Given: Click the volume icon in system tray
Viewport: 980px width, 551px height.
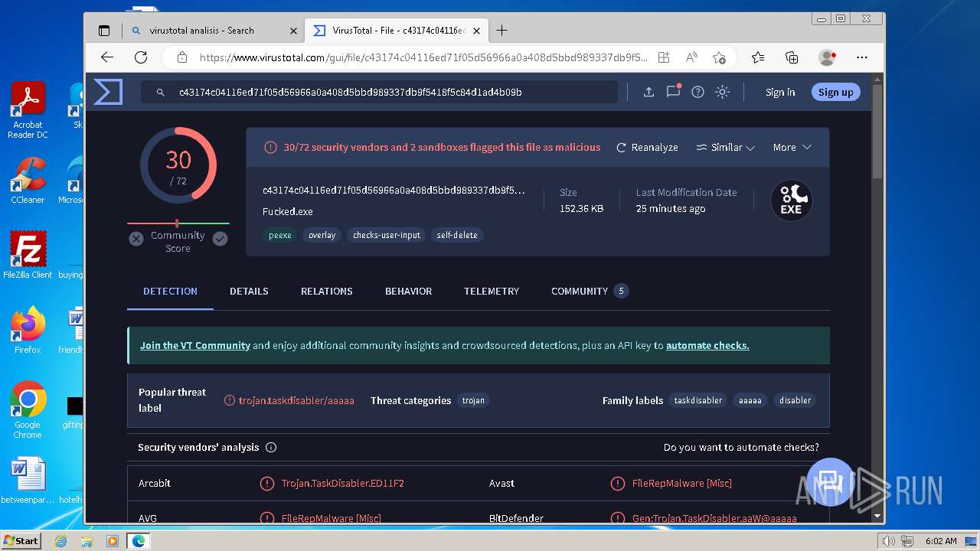Looking at the screenshot, I should (x=889, y=541).
